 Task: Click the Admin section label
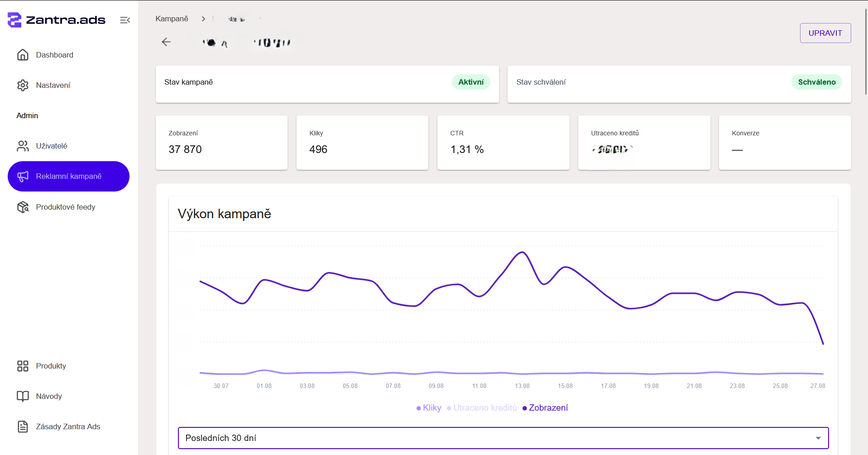coord(27,115)
